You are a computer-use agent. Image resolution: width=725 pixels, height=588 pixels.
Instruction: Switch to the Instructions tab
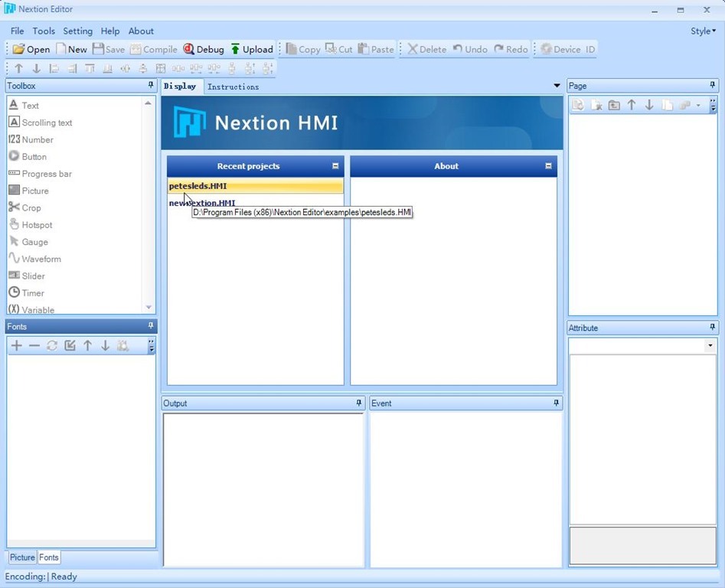point(233,87)
